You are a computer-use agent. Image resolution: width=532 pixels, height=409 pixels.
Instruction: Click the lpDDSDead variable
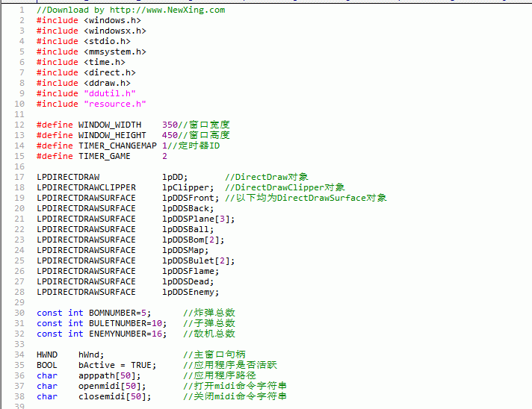coord(188,282)
